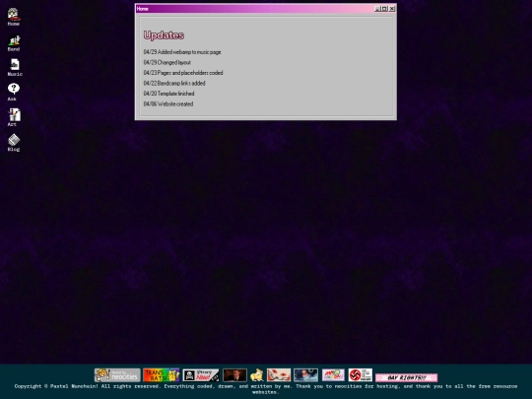Click the dark man-in-suit footer badge
532x399 pixels.
[x=234, y=375]
